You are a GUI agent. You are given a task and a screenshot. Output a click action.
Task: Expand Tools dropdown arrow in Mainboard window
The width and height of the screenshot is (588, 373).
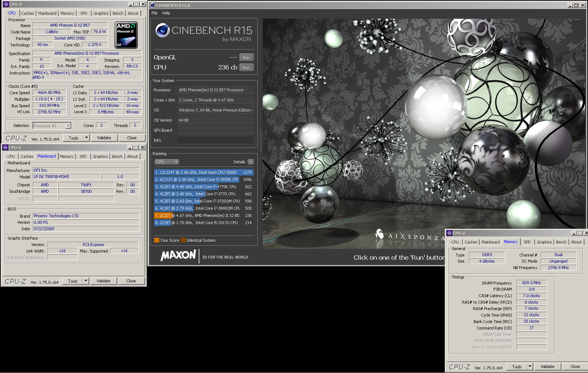point(86,281)
